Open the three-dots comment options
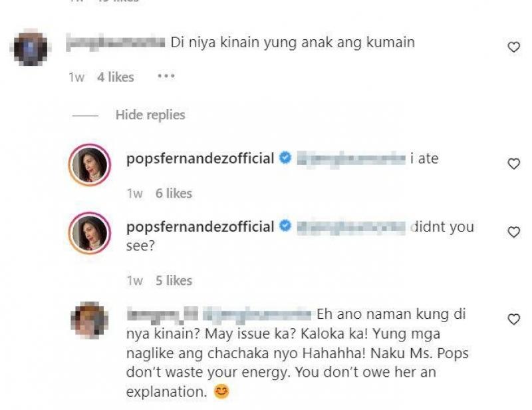Screen dimensions: 532x410 (166, 76)
